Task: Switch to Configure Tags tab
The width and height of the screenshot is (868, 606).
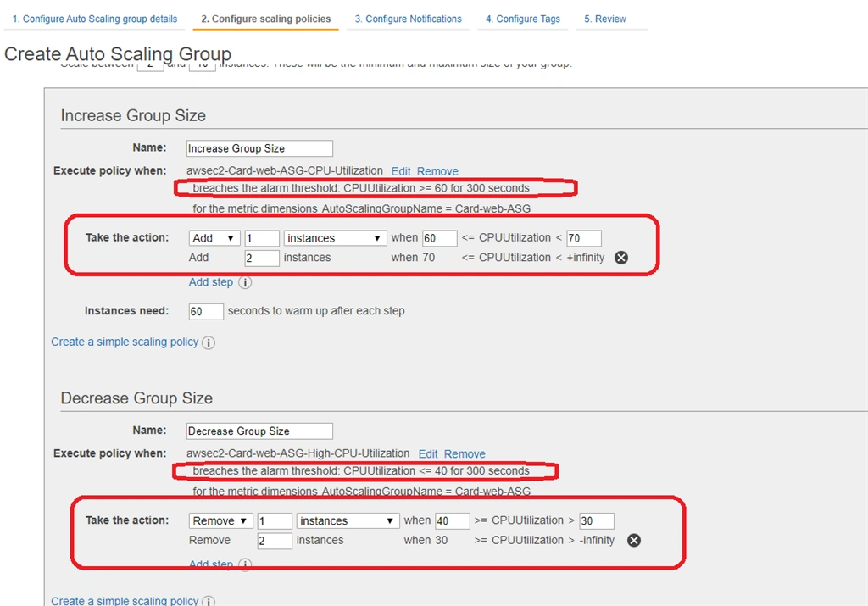Action: coord(522,19)
